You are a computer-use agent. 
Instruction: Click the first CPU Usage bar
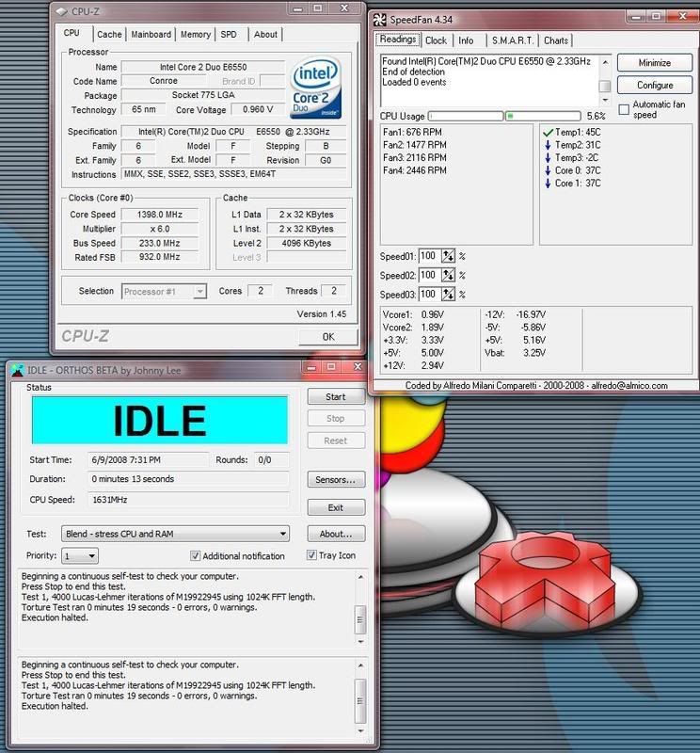coord(465,116)
